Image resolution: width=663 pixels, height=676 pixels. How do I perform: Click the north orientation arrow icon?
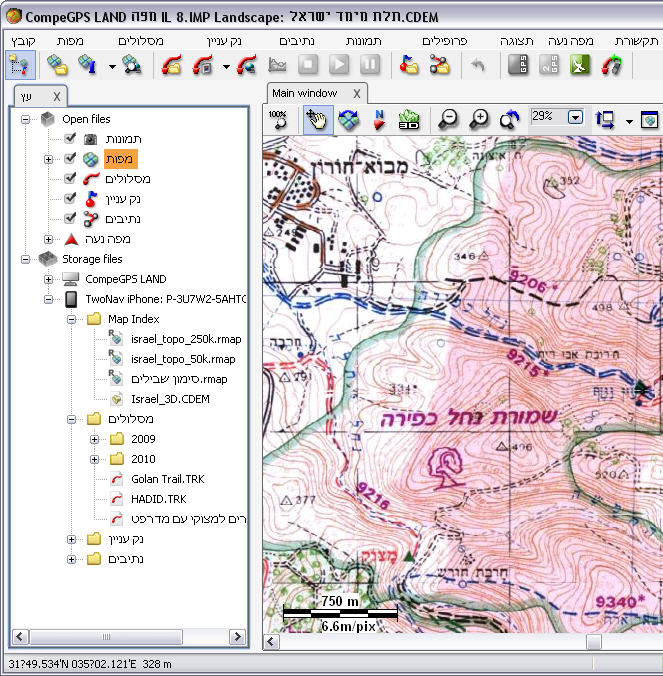pyautogui.click(x=379, y=118)
